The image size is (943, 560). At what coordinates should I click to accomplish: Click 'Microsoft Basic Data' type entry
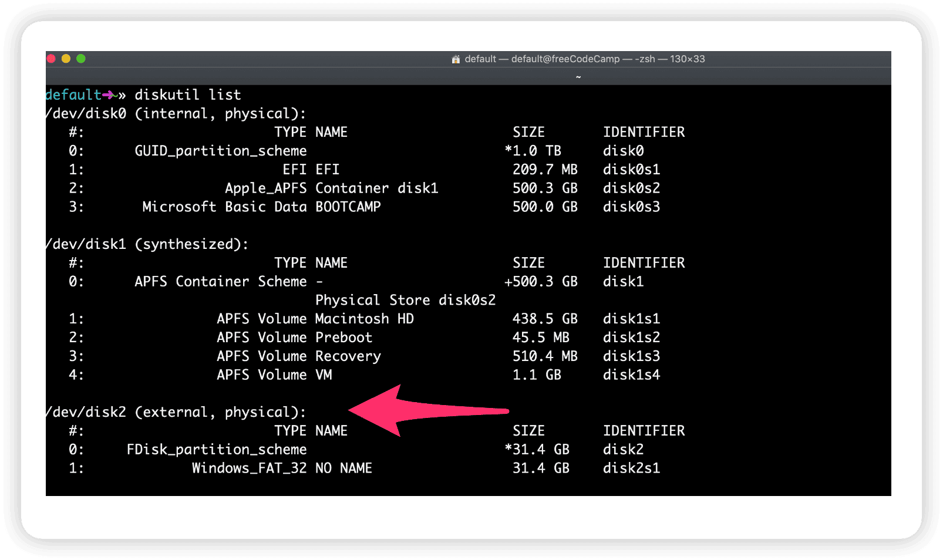point(225,207)
